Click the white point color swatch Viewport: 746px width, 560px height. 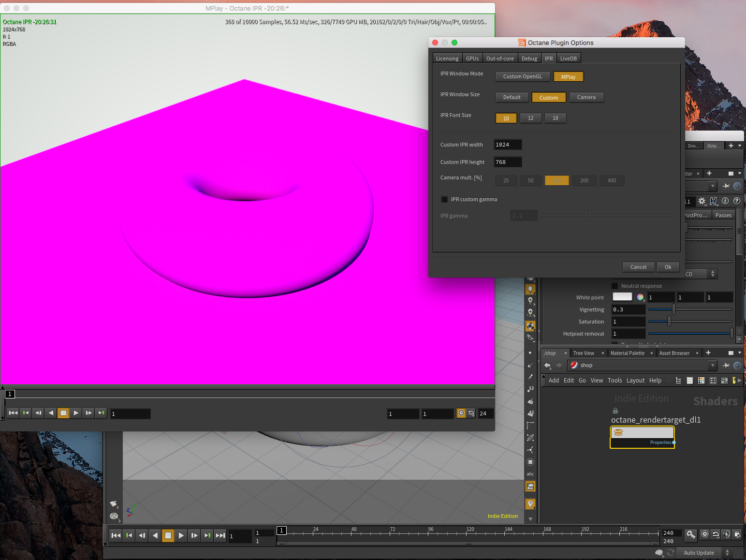click(x=622, y=297)
